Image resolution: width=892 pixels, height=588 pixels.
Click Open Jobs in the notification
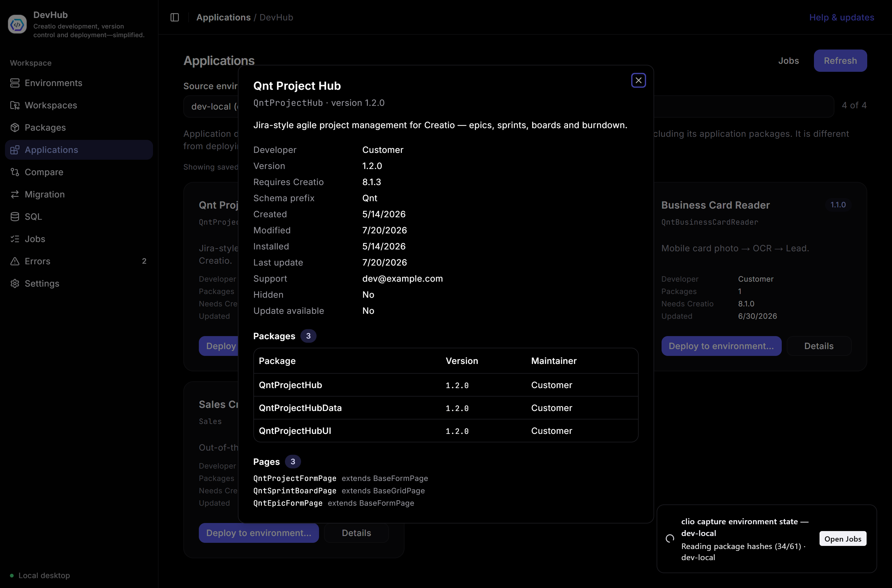coord(843,539)
